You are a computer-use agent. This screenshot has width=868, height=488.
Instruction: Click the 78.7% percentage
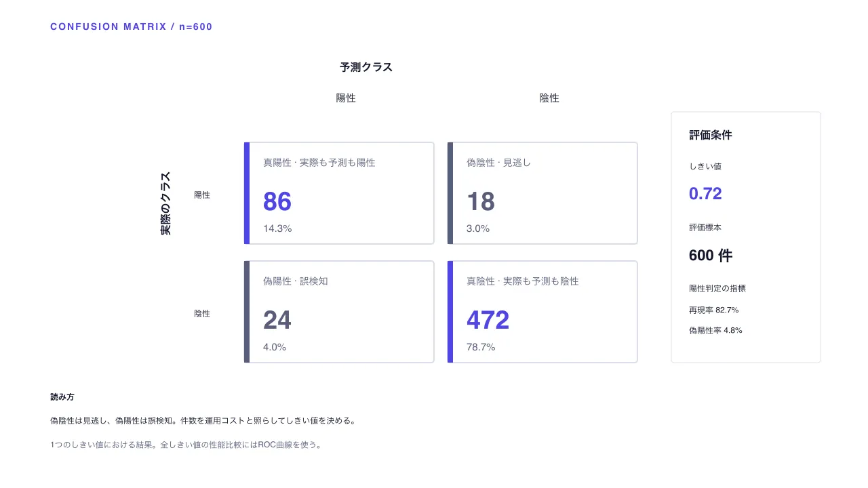(x=481, y=347)
